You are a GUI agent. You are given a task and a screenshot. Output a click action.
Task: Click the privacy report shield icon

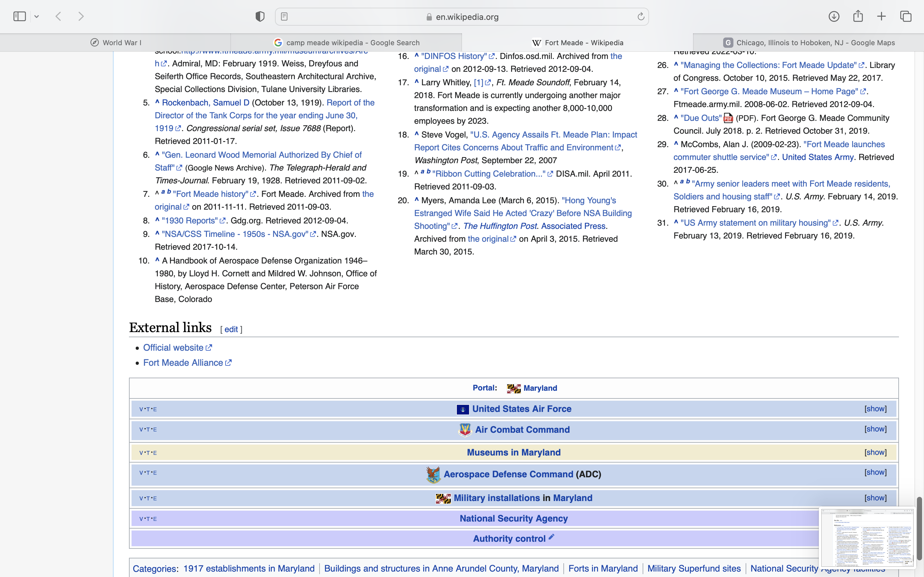click(x=260, y=16)
